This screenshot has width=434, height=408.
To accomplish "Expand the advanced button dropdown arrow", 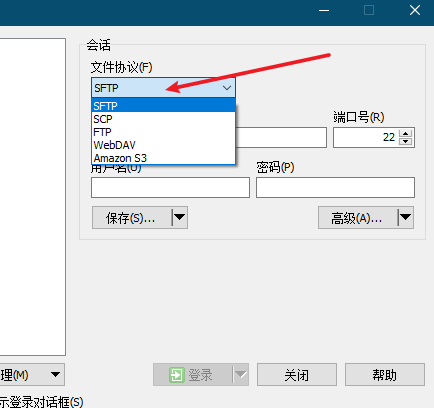I will tap(406, 218).
